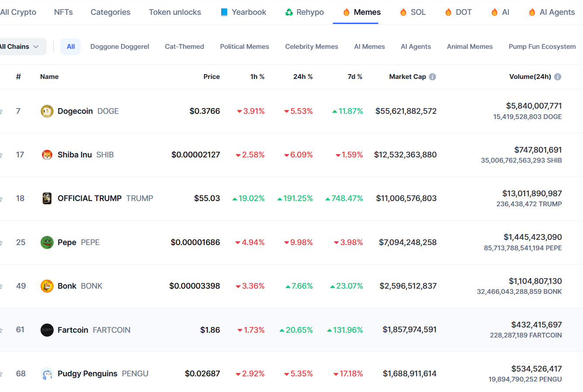583x392 pixels.
Task: Click the Bonk coin logo
Action: [47, 286]
